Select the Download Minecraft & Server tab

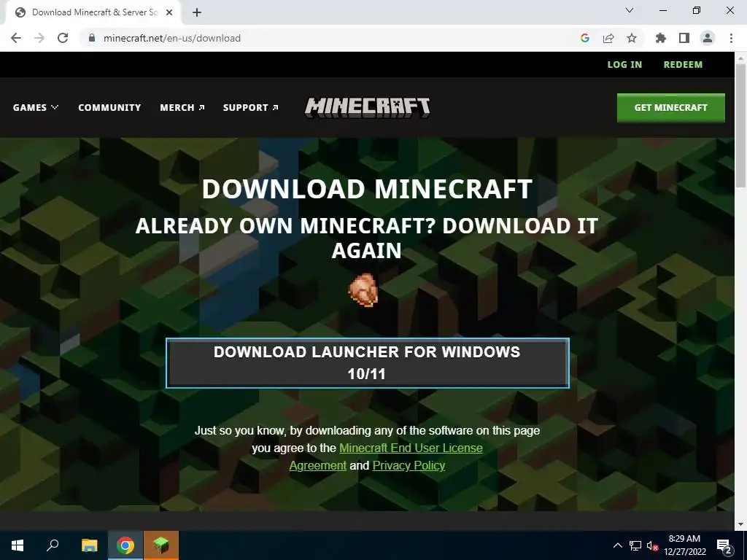click(93, 12)
